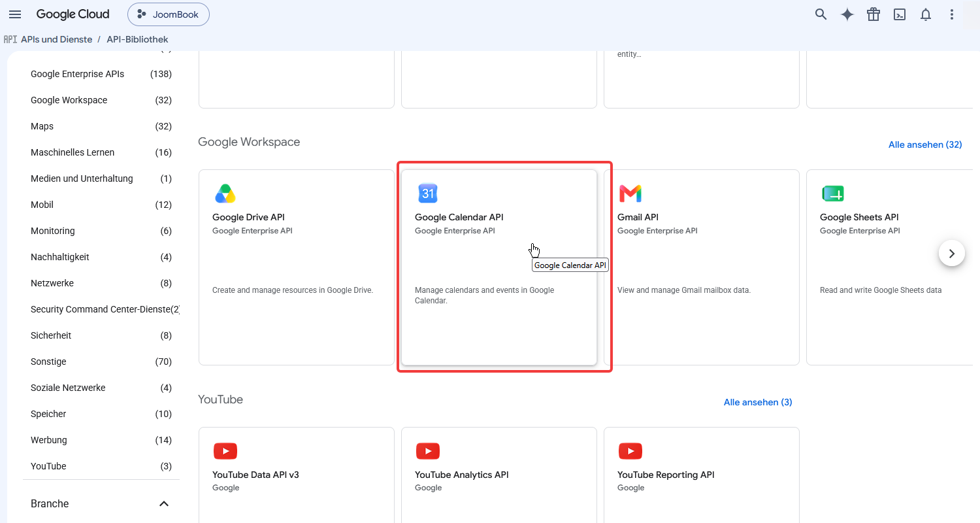
Task: Go to APIs und Dienste breadcrumb
Action: (56, 39)
